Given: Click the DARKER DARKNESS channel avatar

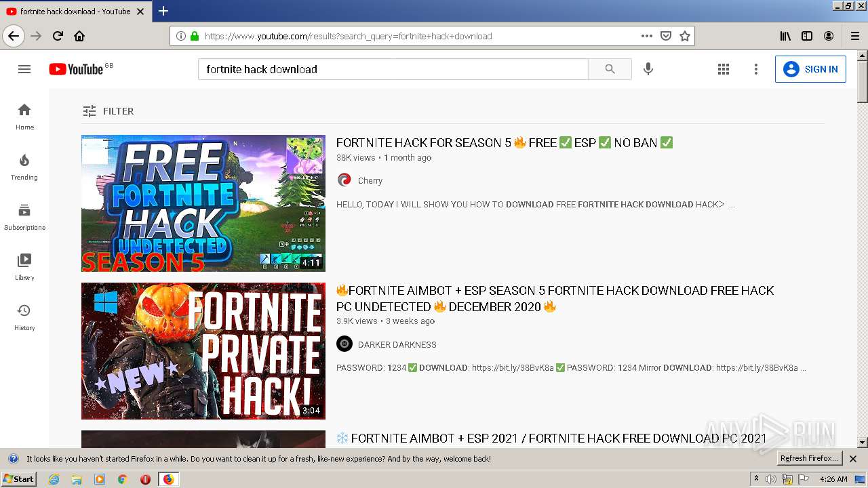Looking at the screenshot, I should point(344,344).
